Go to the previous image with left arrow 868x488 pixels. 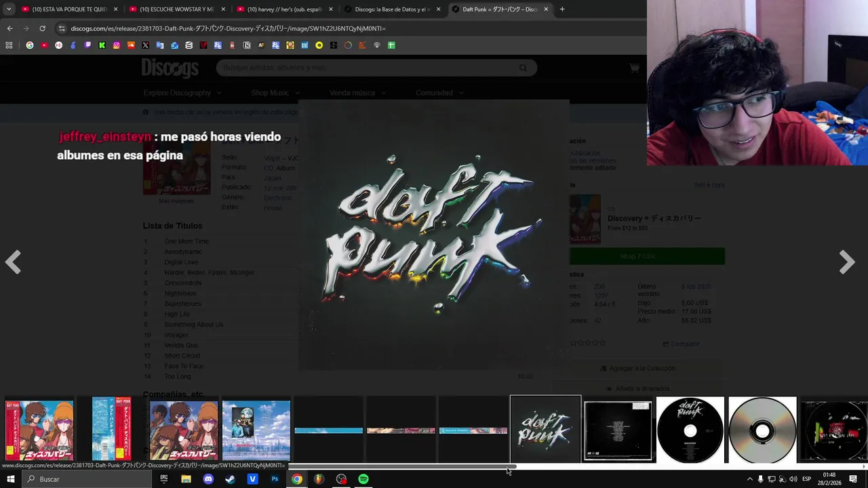(x=13, y=262)
